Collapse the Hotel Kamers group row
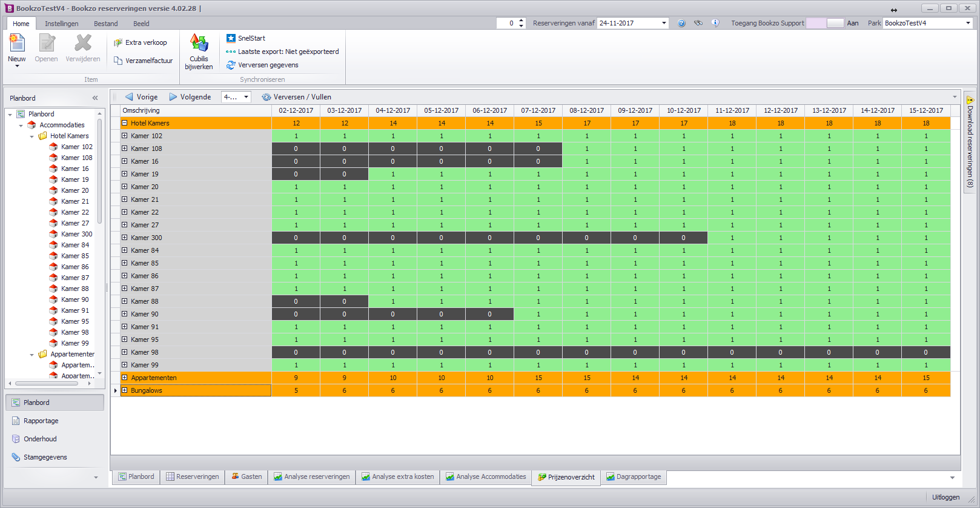Viewport: 980px width, 508px height. pyautogui.click(x=125, y=123)
